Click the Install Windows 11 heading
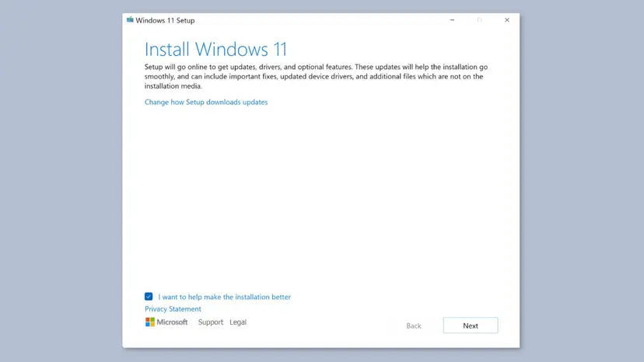Image resolution: width=644 pixels, height=362 pixels. click(x=215, y=49)
